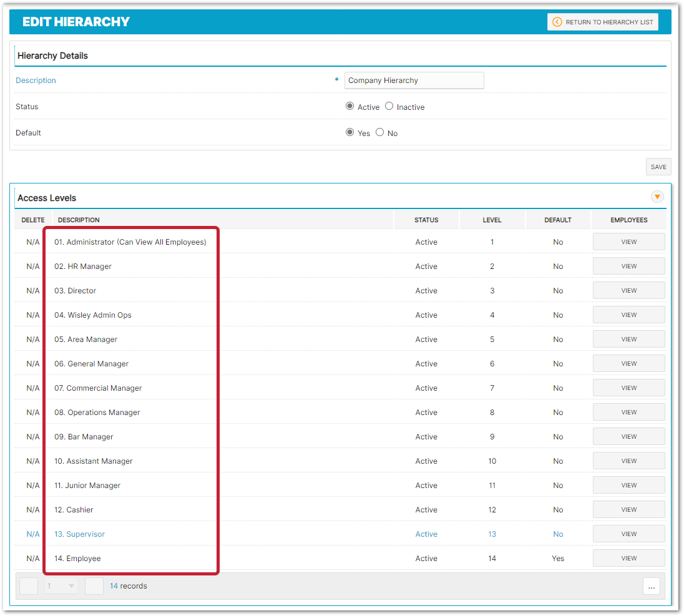
Task: Click the previous page button in pager
Action: (29, 586)
